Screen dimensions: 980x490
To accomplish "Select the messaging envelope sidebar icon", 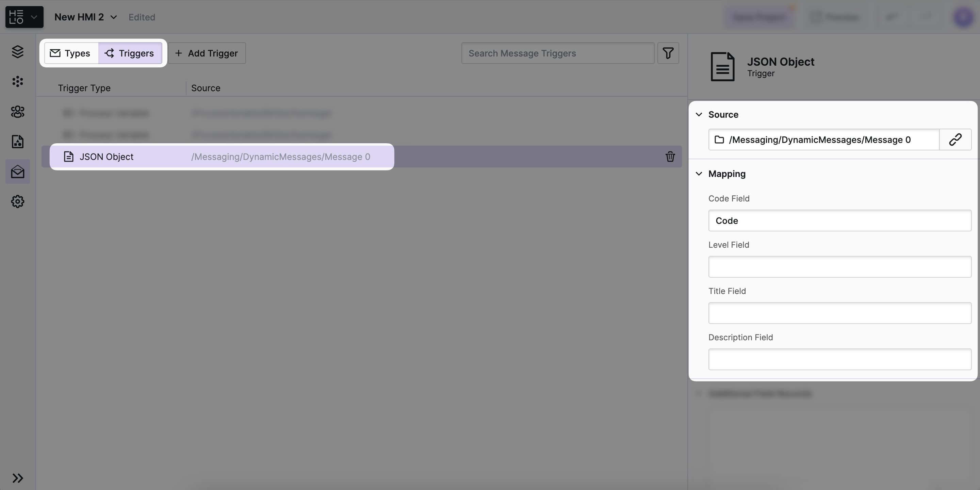I will tap(17, 172).
